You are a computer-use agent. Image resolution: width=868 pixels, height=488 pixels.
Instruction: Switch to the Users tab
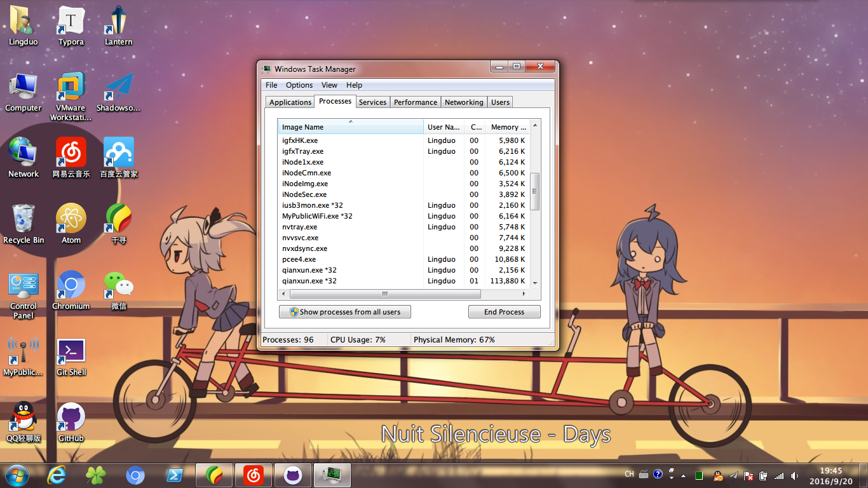pos(500,102)
